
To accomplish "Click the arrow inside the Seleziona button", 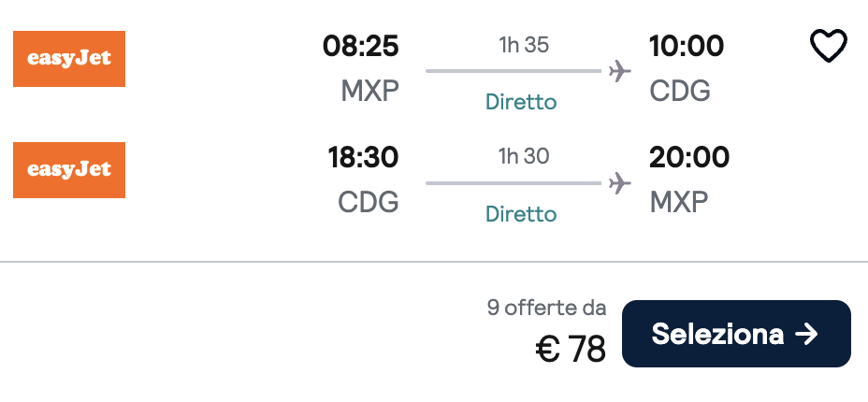I will 806,334.
